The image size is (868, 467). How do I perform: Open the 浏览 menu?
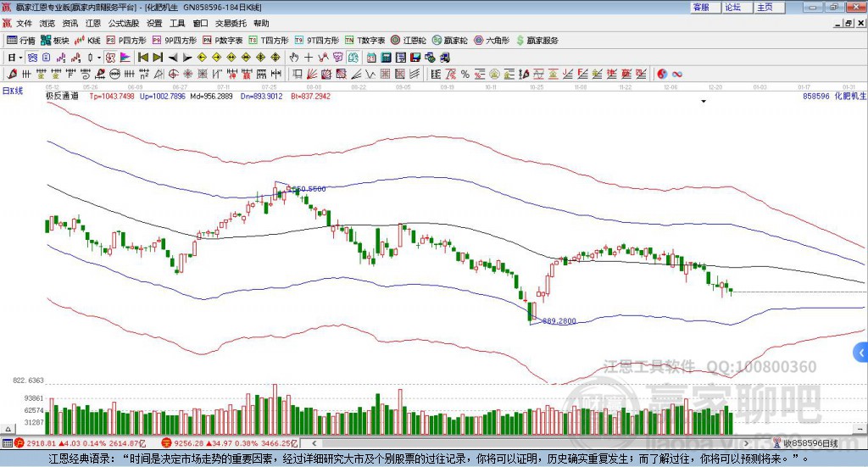coord(47,23)
